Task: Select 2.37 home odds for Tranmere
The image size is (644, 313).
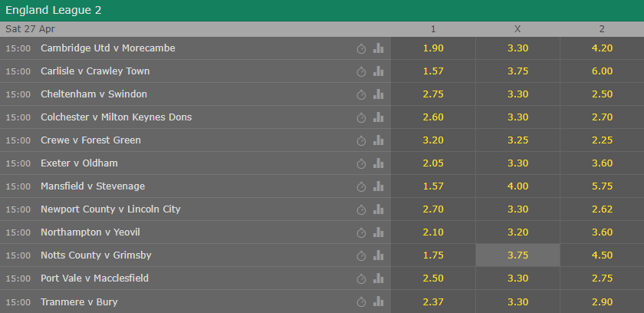Action: tap(433, 302)
